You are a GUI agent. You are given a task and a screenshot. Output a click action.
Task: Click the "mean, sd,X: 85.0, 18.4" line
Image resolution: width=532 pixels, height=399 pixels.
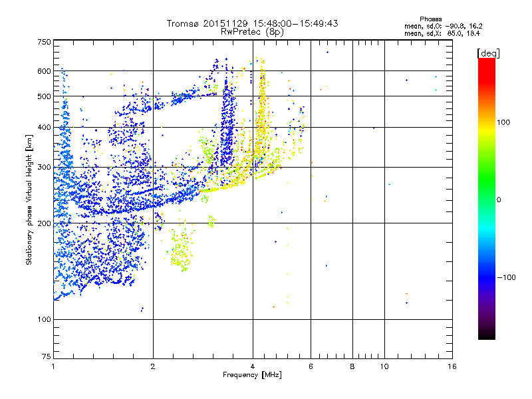(x=442, y=33)
